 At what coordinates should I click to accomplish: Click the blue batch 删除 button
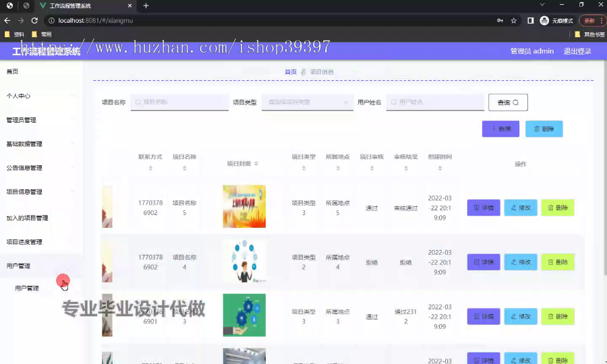pyautogui.click(x=544, y=129)
